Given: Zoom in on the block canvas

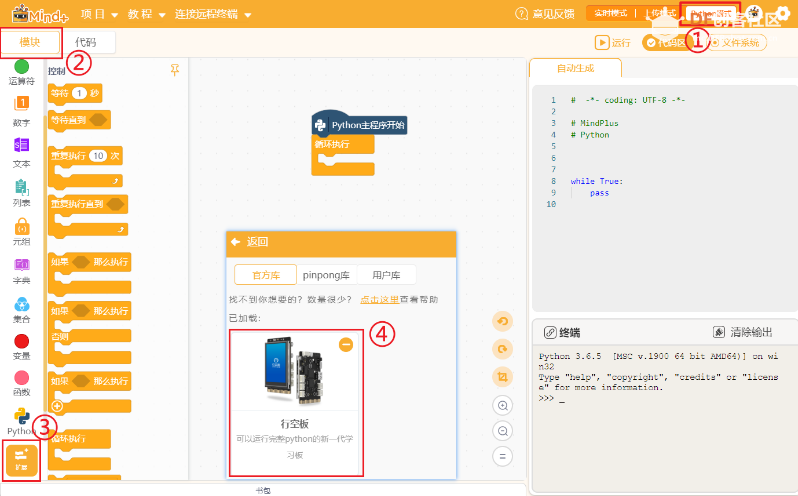Looking at the screenshot, I should pyautogui.click(x=503, y=405).
